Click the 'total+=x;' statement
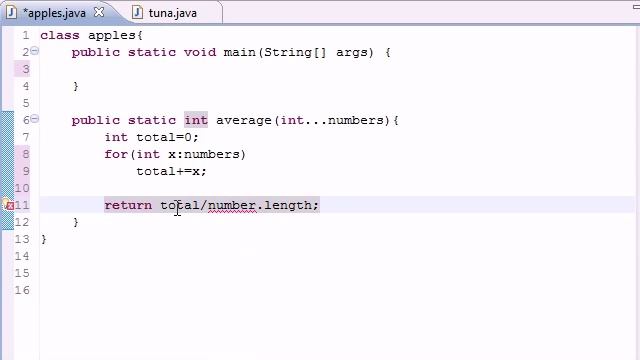The height and width of the screenshot is (360, 640). coord(171,171)
